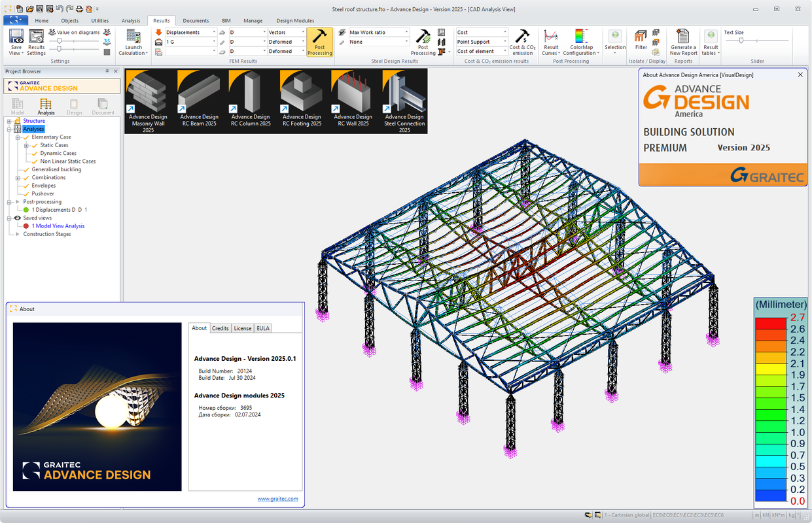The width and height of the screenshot is (812, 523).
Task: Click the Print icon in quick access toolbar
Action: coord(79,9)
